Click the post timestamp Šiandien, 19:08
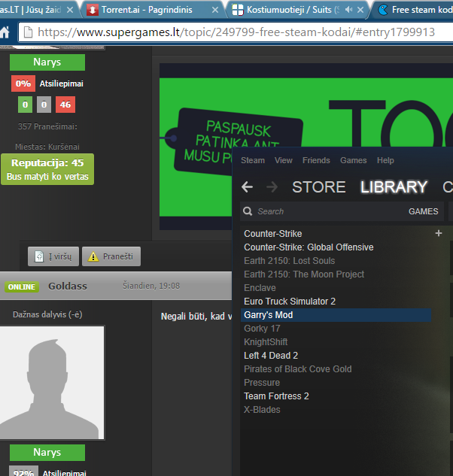Image resolution: width=453 pixels, height=476 pixels. pos(151,286)
